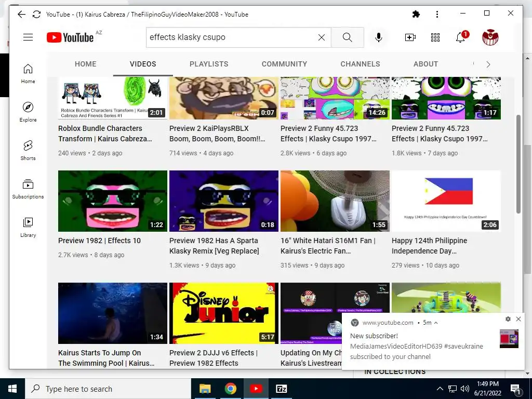
Task: Click the page vertical scrollbar thumb
Action: coord(518,164)
